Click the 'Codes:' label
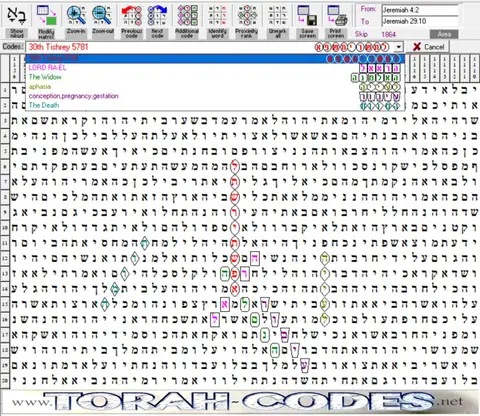The width and height of the screenshot is (480, 416). [13, 47]
